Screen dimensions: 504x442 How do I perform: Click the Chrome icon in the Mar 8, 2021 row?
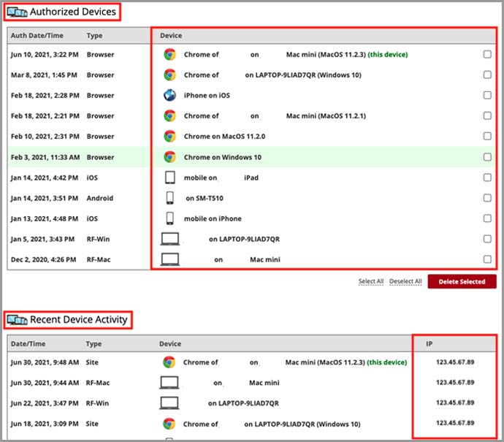(x=169, y=75)
